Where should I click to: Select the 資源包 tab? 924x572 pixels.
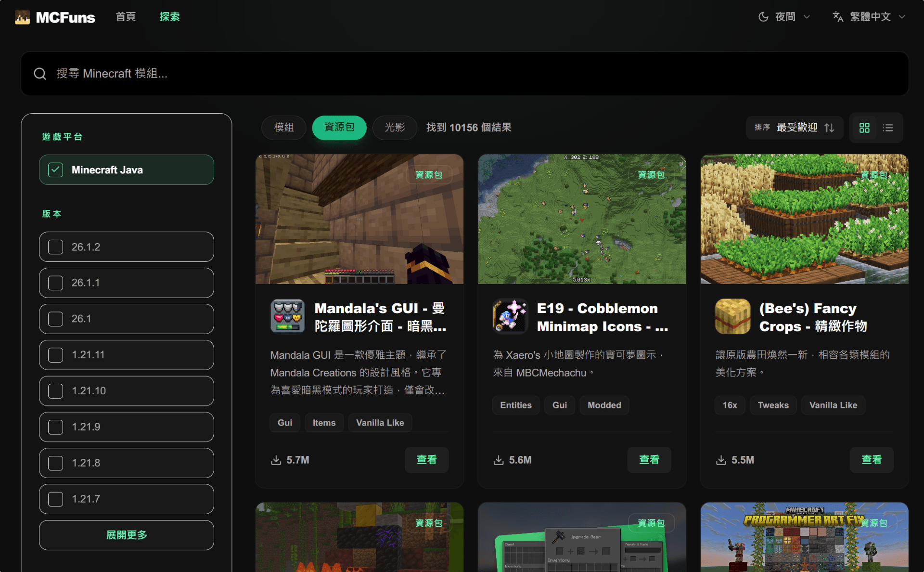click(x=339, y=128)
